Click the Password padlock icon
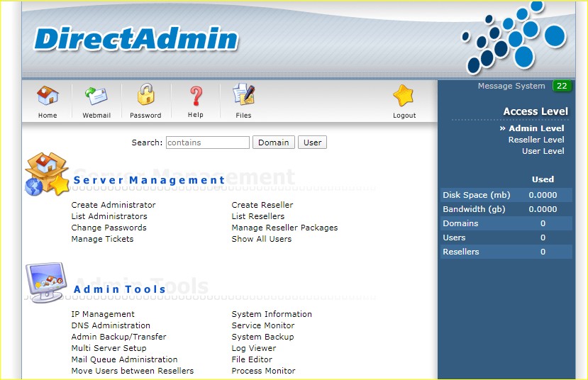588x380 pixels. (x=145, y=95)
